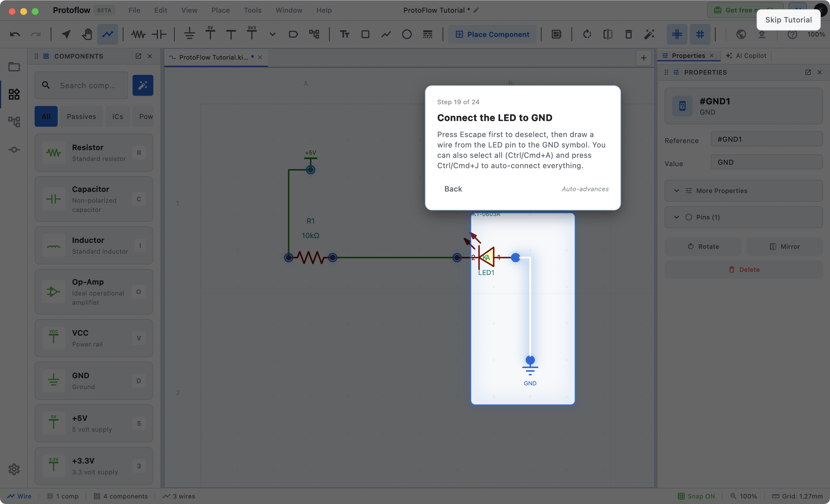
Task: Select the Op-Amp component card
Action: tap(94, 291)
